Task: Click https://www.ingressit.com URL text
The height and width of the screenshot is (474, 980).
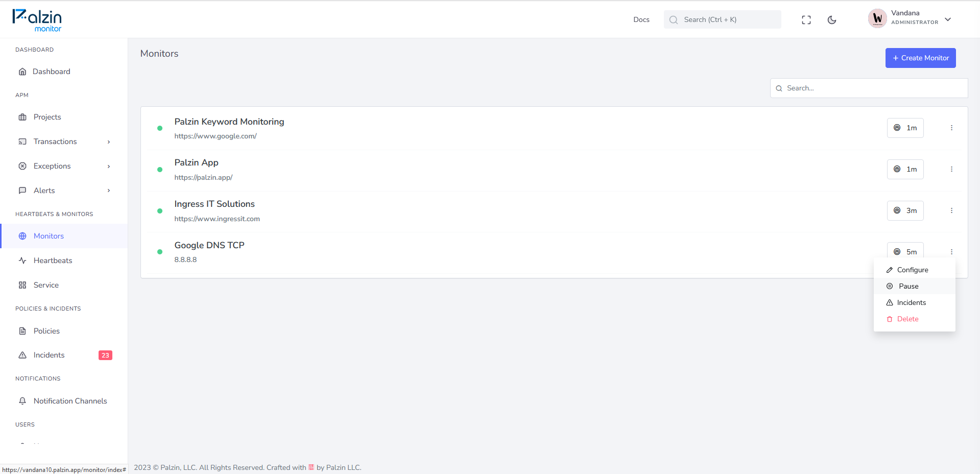Action: point(217,219)
